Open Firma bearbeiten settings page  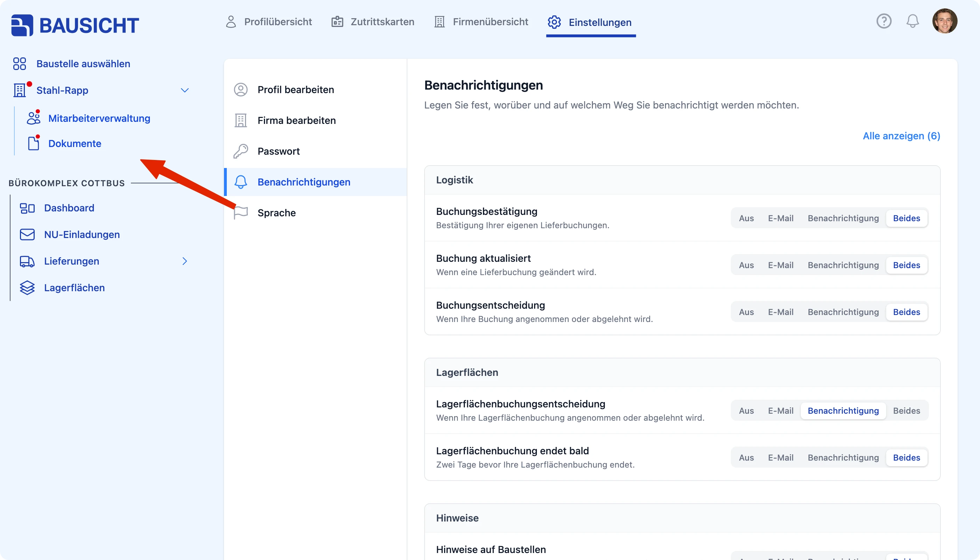click(315, 120)
